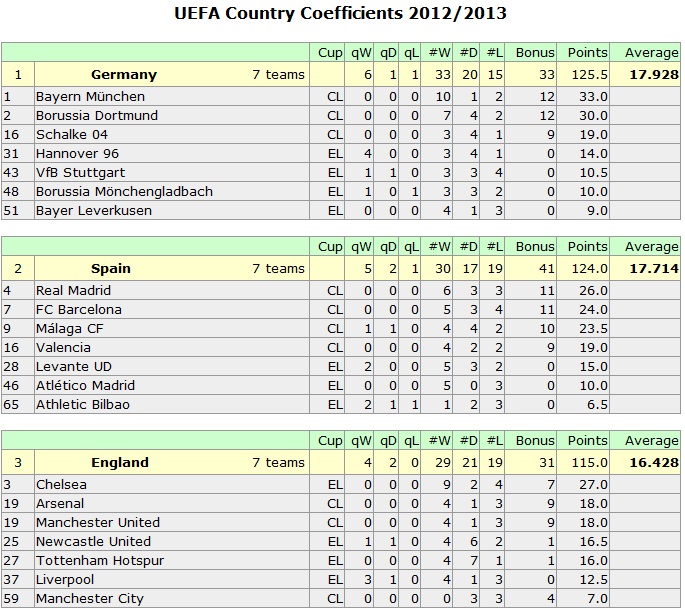The image size is (685, 612).
Task: Open the Borussia Dortmund entry
Action: [97, 116]
